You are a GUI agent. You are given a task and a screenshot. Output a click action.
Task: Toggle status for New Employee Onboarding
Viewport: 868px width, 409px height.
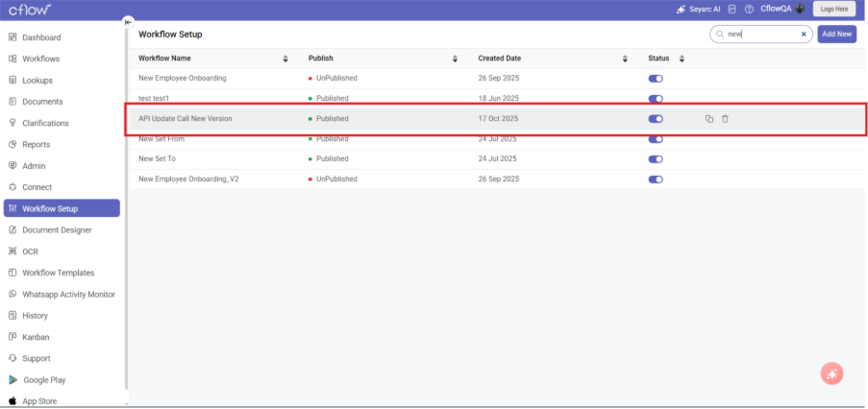coord(656,79)
